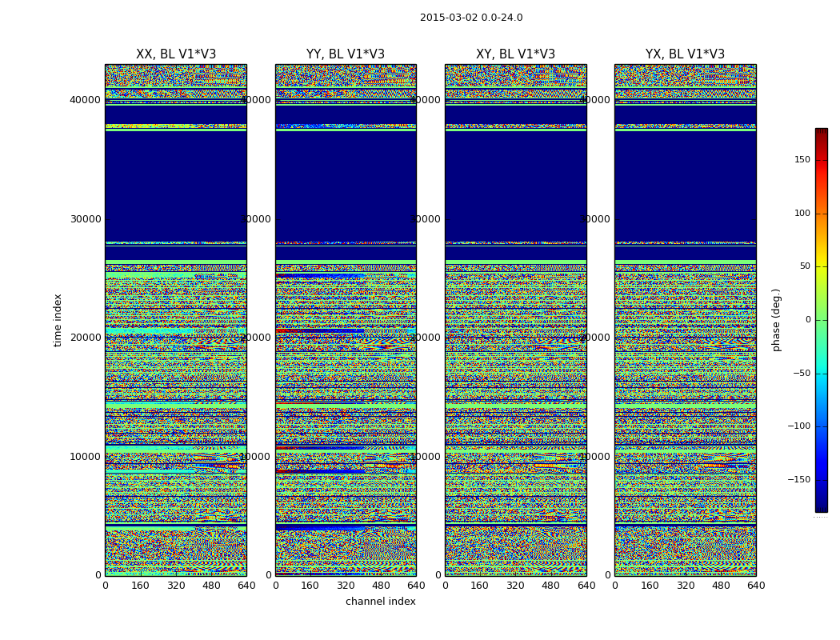
Task: Click colorbar tick label "100"
Action: (802, 213)
